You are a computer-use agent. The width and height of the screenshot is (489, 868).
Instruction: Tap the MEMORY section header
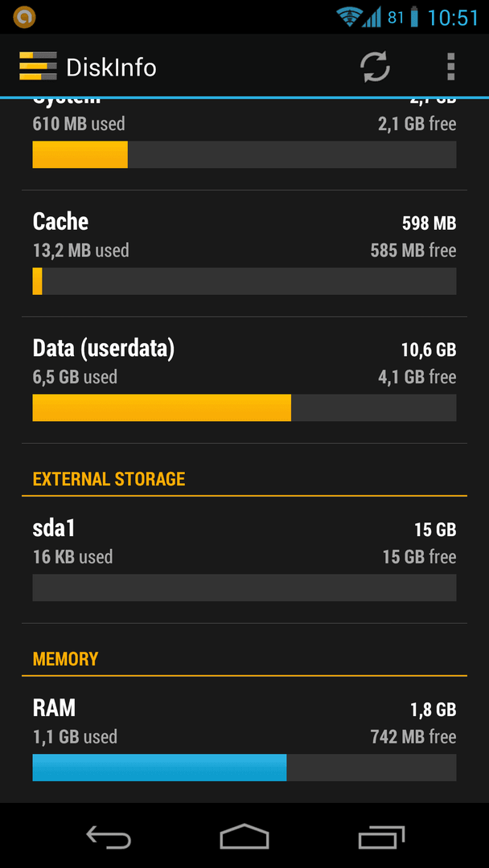pos(65,659)
